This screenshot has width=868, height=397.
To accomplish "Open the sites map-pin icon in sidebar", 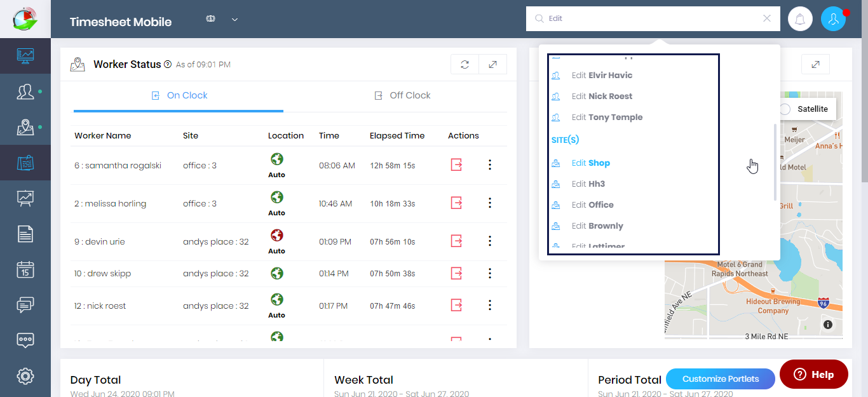I will (x=25, y=127).
